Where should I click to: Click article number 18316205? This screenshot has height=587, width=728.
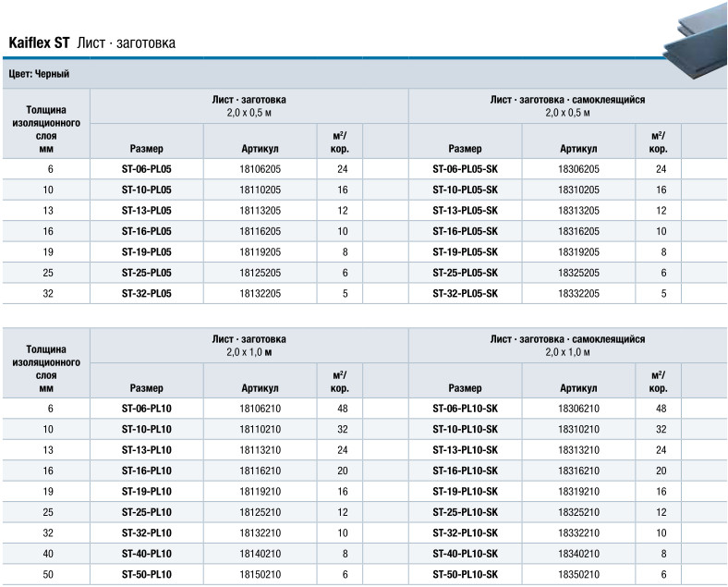point(578,231)
